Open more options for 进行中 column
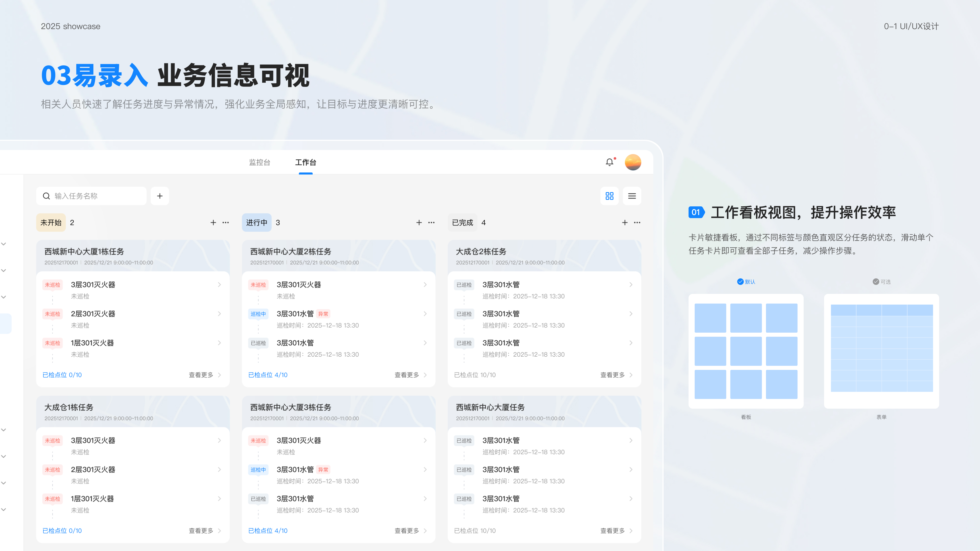 click(431, 222)
